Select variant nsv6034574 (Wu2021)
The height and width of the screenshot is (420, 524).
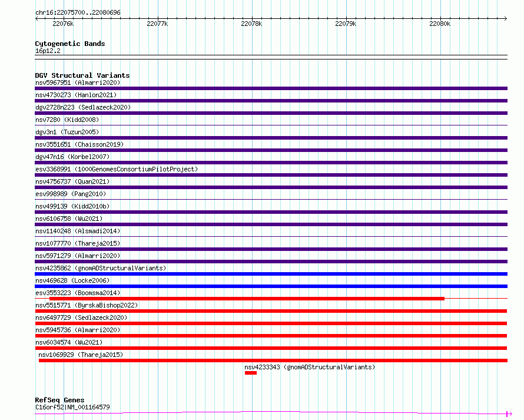pyautogui.click(x=69, y=342)
